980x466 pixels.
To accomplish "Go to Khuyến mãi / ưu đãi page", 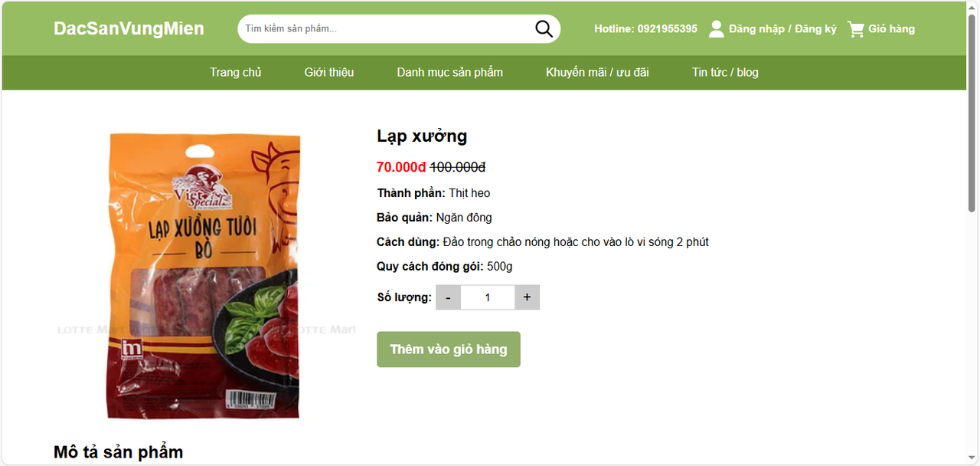I will coord(597,72).
